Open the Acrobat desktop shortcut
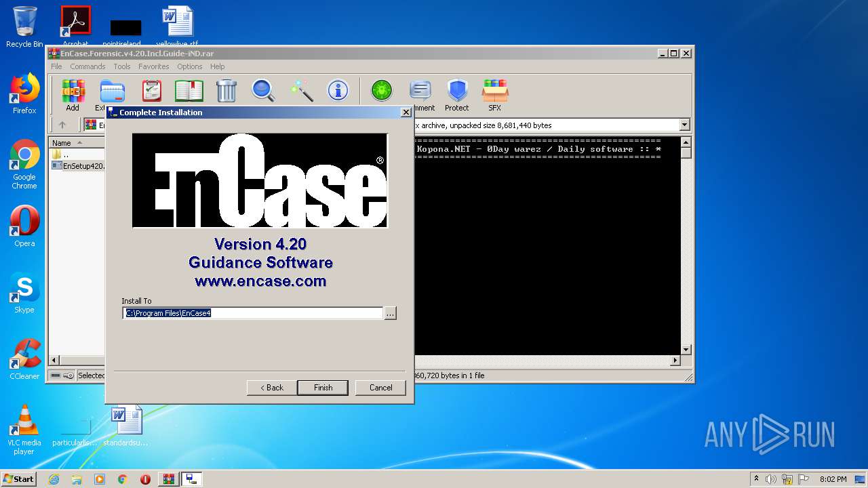Viewport: 868px width, 488px height. click(x=75, y=26)
